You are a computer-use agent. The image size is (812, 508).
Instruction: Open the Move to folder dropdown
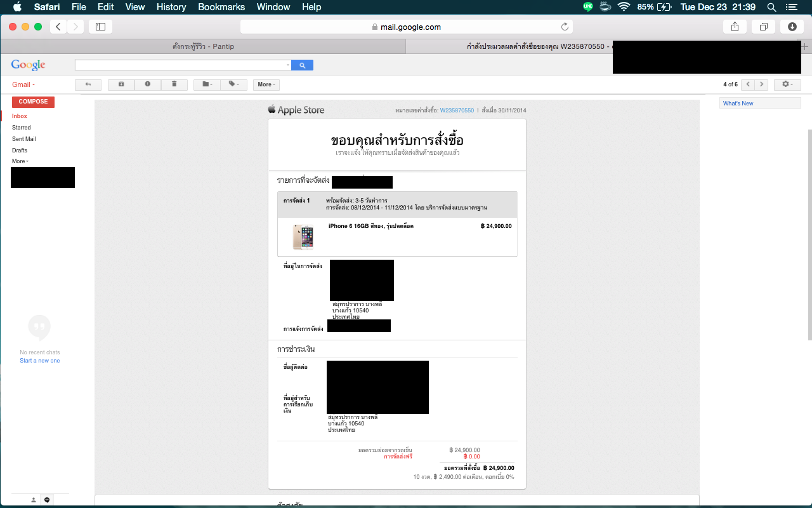tap(207, 84)
